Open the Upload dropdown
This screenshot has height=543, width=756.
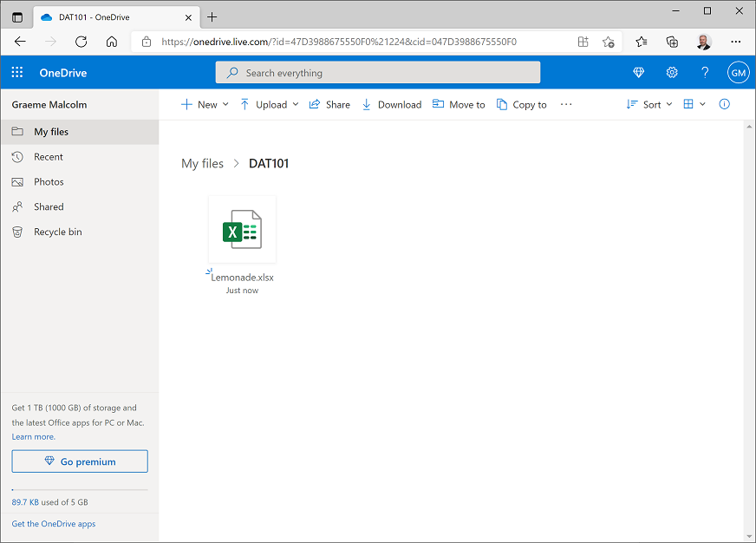point(271,104)
